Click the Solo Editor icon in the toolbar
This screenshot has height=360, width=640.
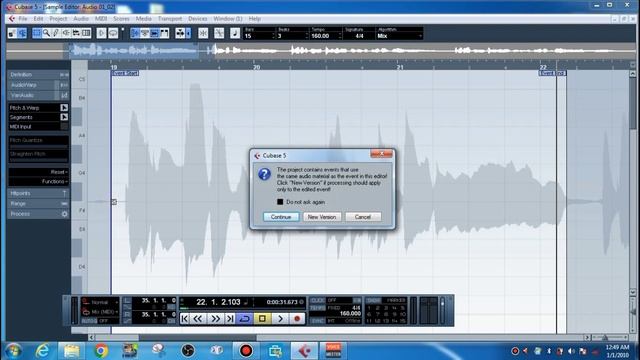(x=12, y=33)
